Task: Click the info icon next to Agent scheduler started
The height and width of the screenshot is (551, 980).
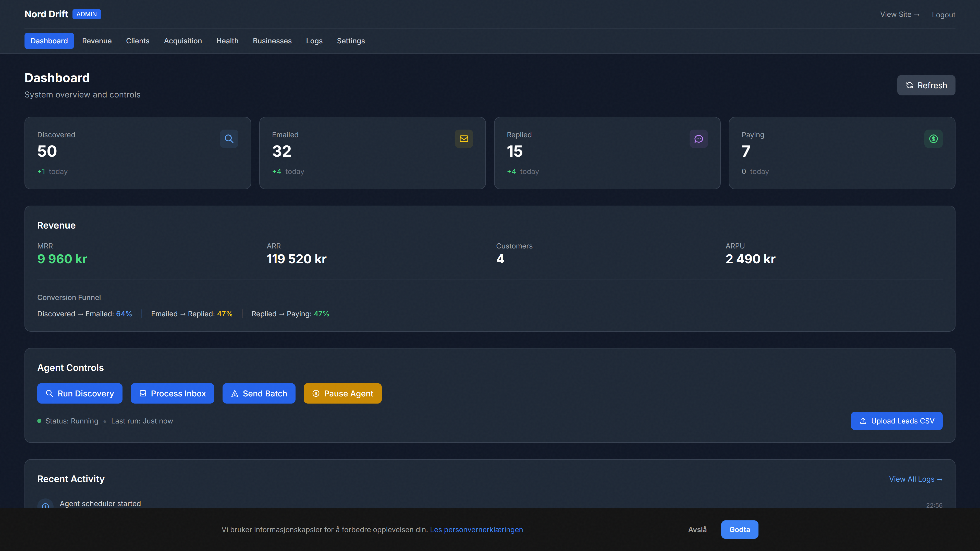Action: 45,506
